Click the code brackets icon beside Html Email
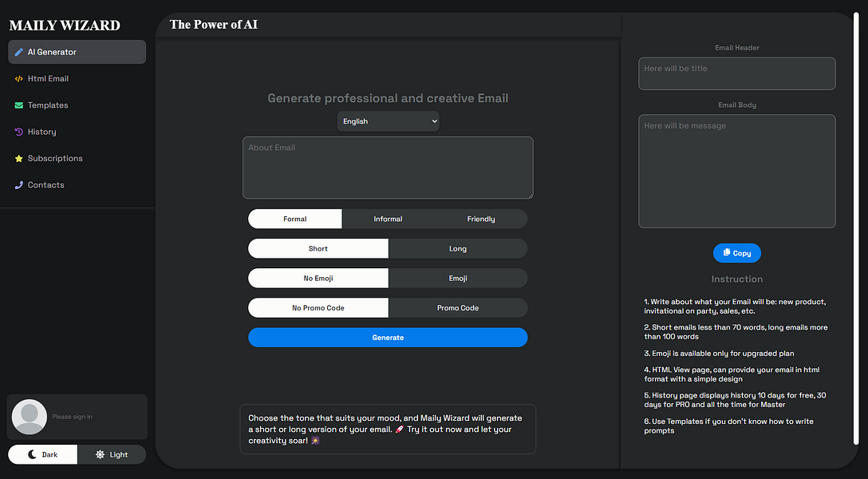Screen dimensions: 868x479 [x=19, y=78]
